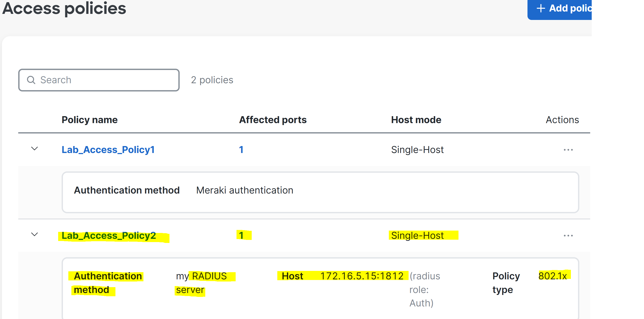Click the Actions column header
The height and width of the screenshot is (319, 644).
coord(562,120)
